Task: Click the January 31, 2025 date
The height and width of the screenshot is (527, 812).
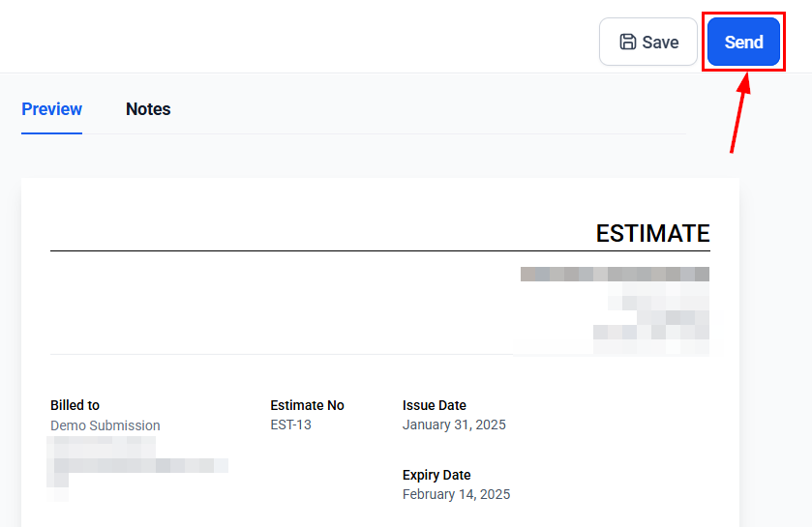Action: tap(454, 425)
